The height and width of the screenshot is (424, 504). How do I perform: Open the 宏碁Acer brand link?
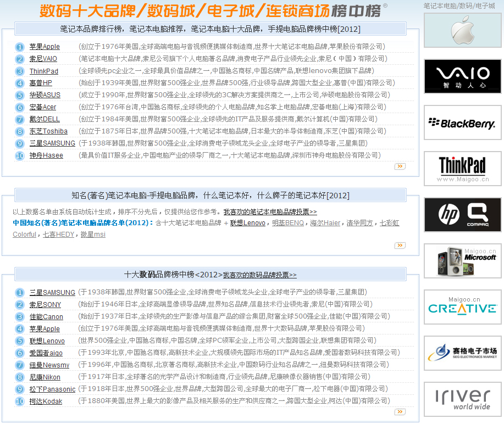pos(43,107)
